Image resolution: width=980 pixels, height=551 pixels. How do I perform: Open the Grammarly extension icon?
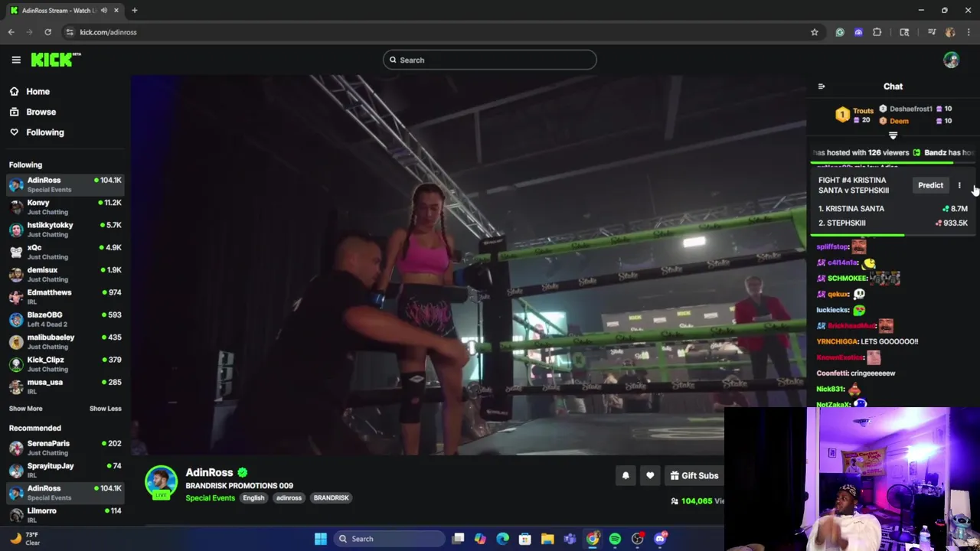(x=840, y=32)
